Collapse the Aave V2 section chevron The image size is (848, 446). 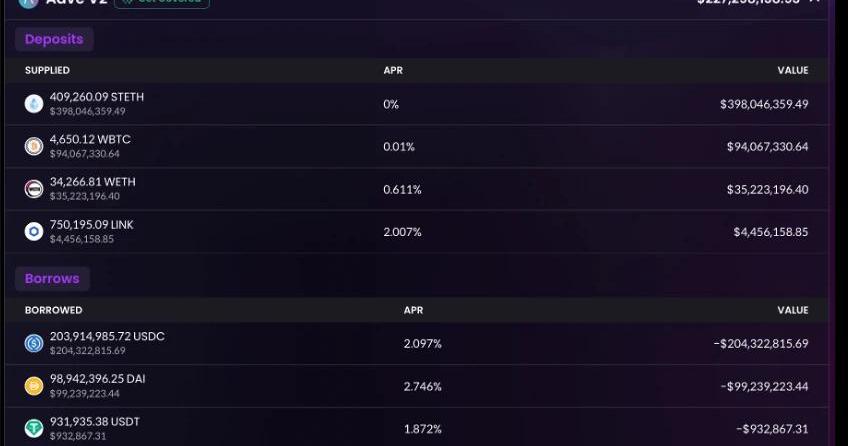click(814, 2)
